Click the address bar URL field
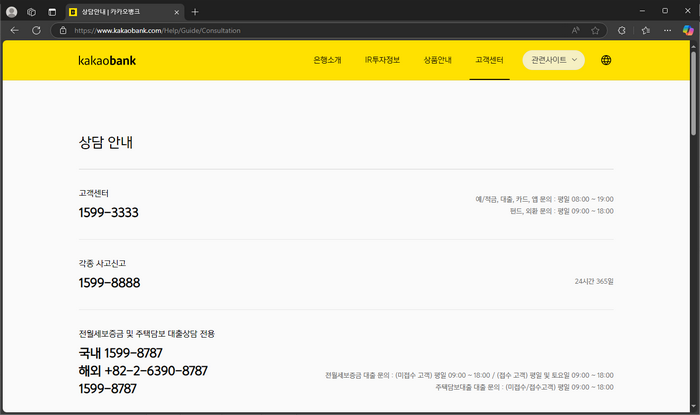 [300, 30]
